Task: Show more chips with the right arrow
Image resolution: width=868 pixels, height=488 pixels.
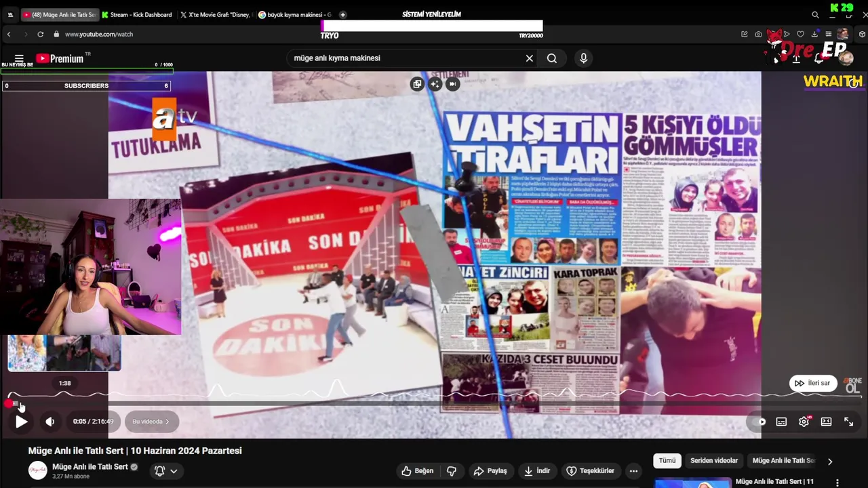Action: coord(830,462)
